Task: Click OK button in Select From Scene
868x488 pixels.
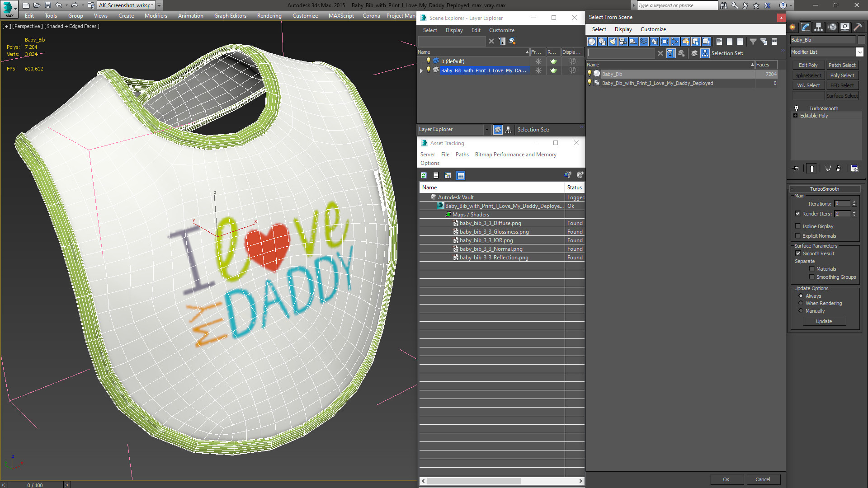Action: [726, 479]
